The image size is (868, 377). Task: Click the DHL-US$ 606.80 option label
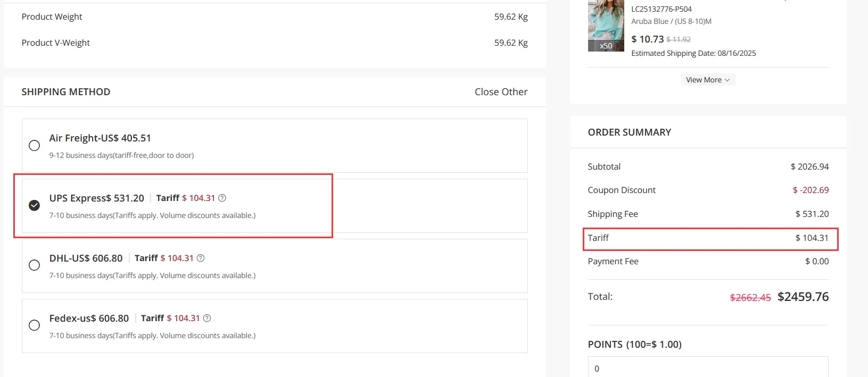click(x=86, y=258)
